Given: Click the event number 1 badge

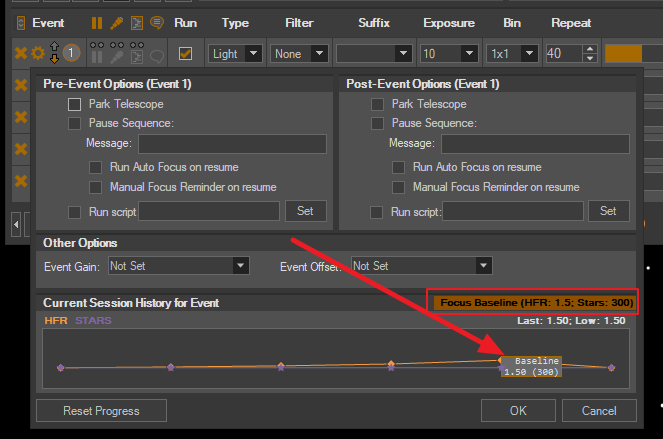Looking at the screenshot, I should [x=71, y=53].
